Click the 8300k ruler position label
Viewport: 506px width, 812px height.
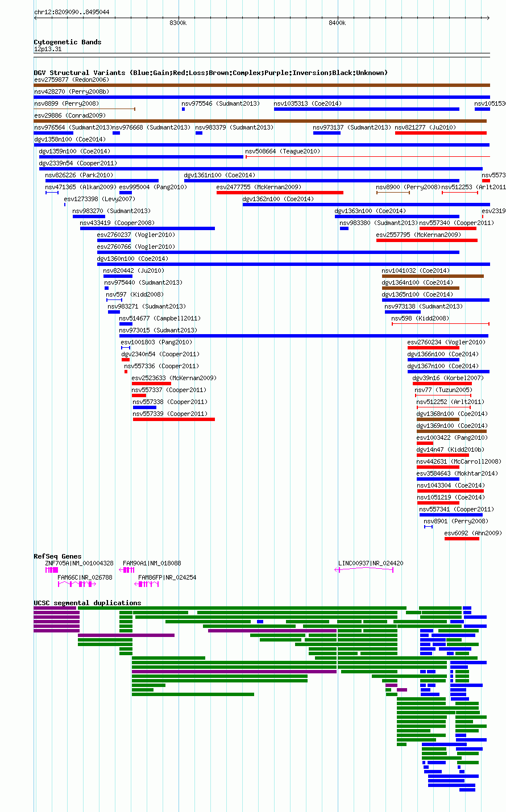click(x=178, y=23)
